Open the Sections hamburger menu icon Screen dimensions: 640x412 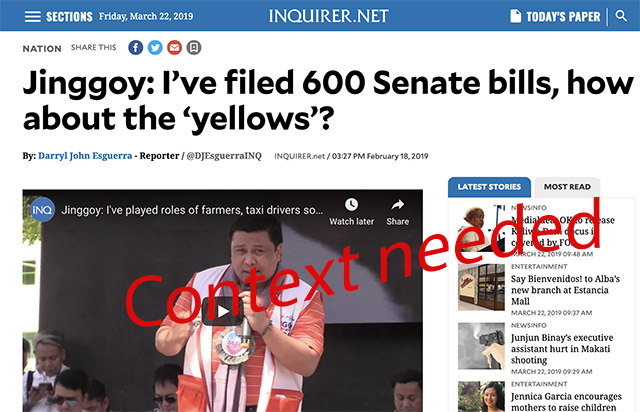click(33, 16)
